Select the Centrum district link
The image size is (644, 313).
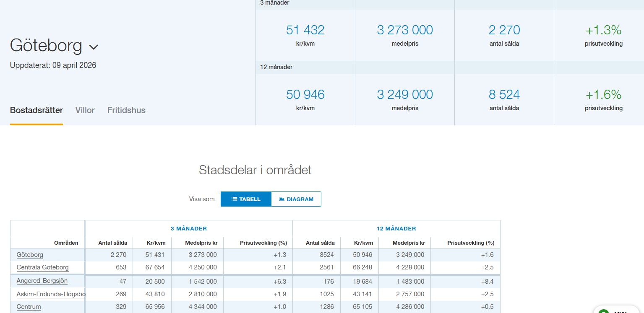click(29, 307)
